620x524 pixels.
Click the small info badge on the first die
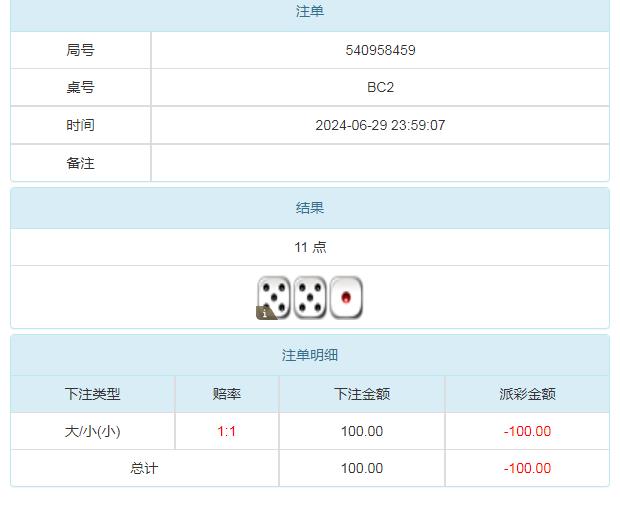(x=265, y=313)
